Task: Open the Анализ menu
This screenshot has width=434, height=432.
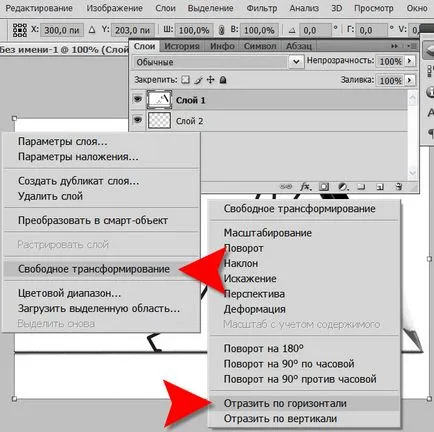Action: click(x=304, y=8)
